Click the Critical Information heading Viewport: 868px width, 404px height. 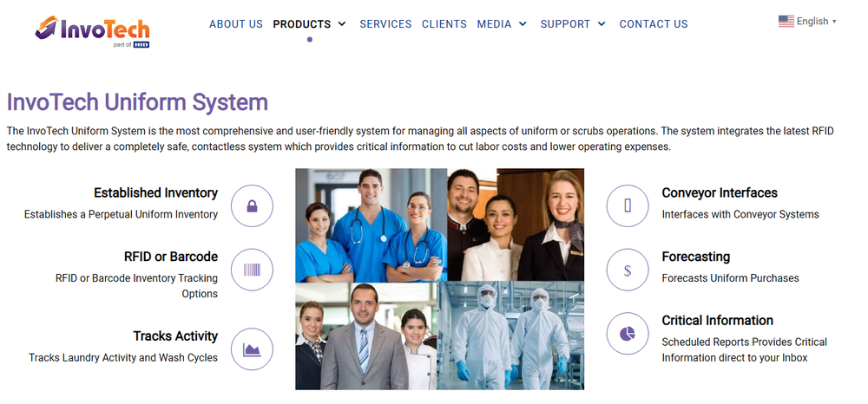click(718, 321)
